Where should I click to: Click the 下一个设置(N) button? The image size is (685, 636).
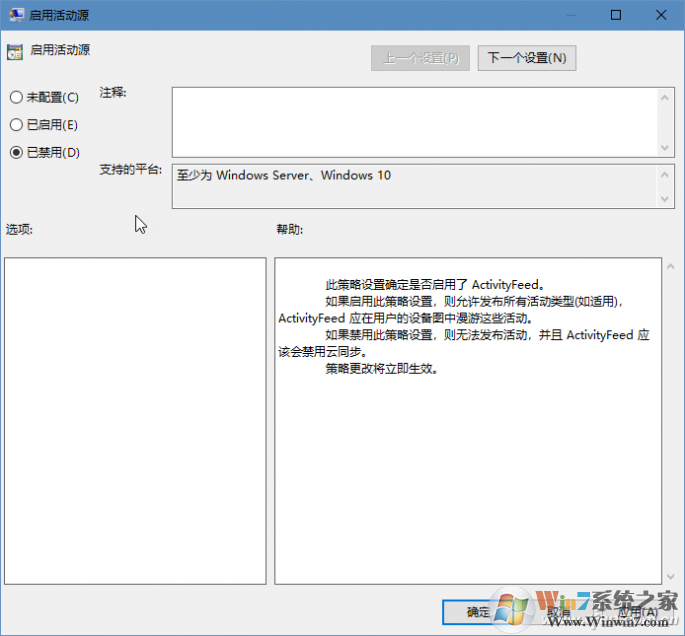click(x=527, y=58)
